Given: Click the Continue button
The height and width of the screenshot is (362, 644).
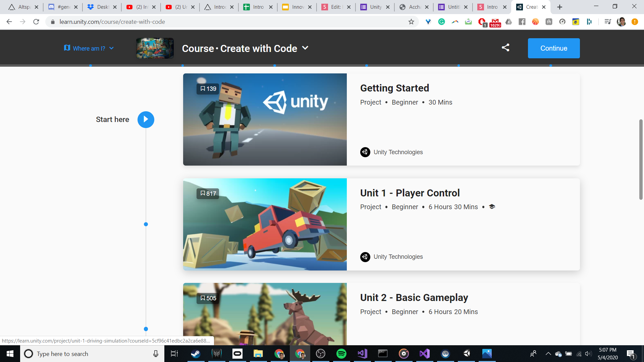Looking at the screenshot, I should [x=553, y=48].
